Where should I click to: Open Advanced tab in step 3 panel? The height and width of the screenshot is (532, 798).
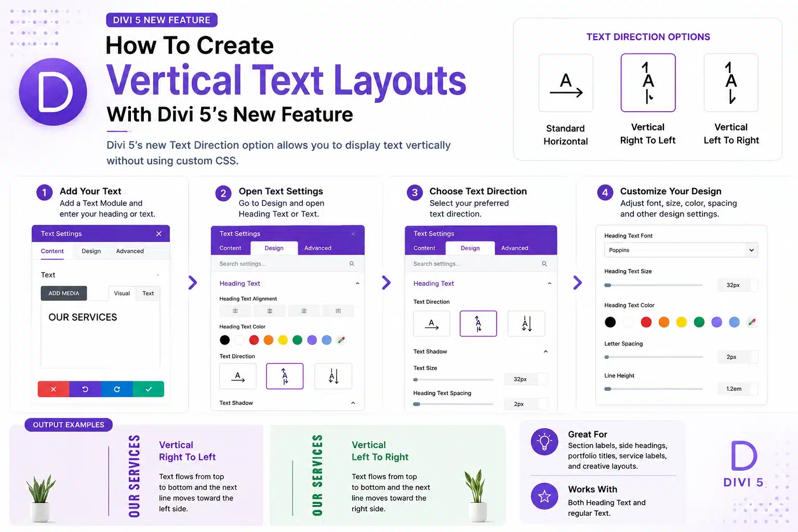[515, 248]
